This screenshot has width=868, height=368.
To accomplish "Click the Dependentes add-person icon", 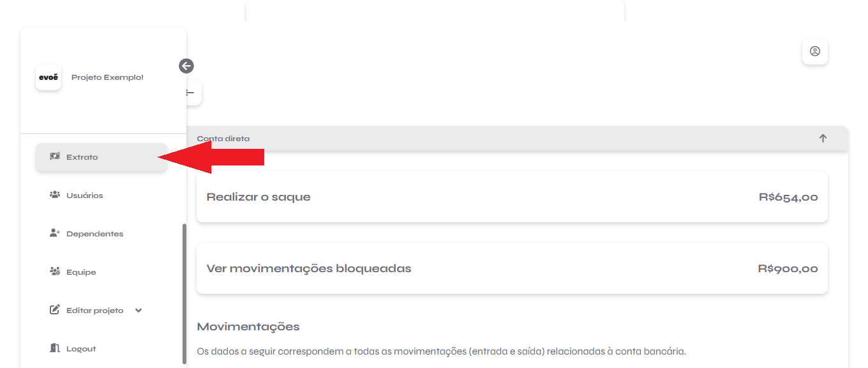I will point(54,233).
